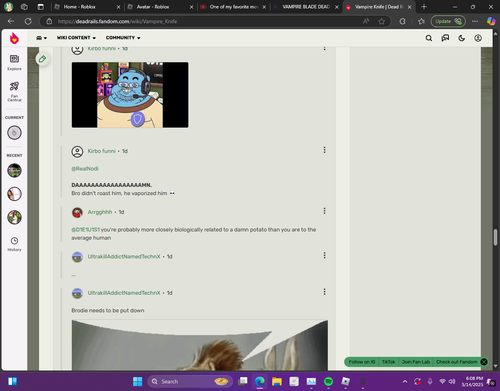This screenshot has height=391, width=500.
Task: Open Spotify from taskbar
Action: click(x=328, y=381)
